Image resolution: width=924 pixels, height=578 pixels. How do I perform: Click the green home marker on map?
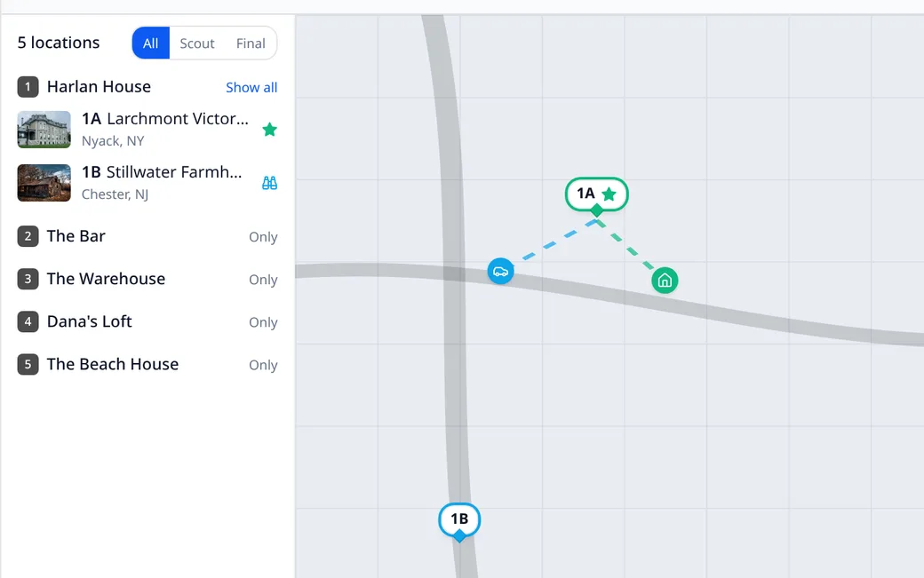pyautogui.click(x=665, y=281)
